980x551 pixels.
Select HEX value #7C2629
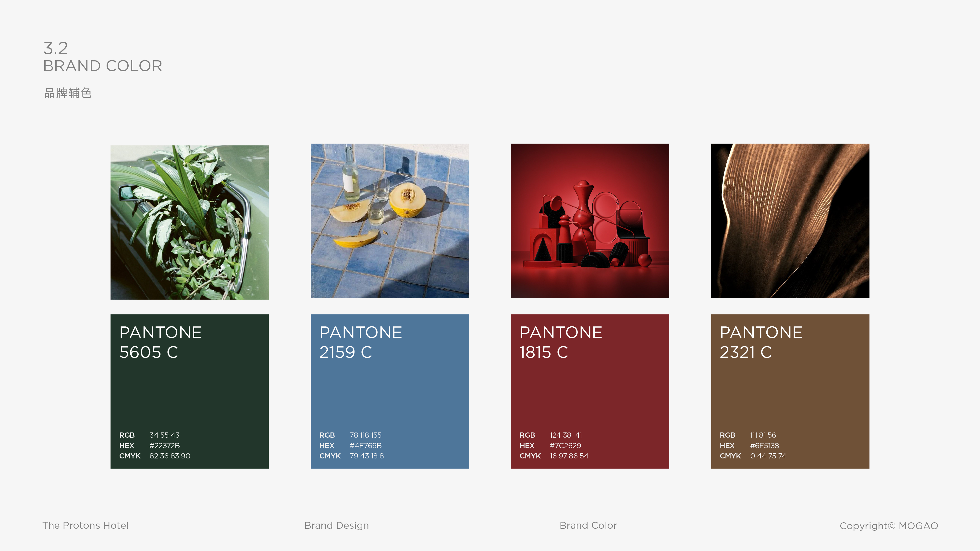[x=565, y=445]
